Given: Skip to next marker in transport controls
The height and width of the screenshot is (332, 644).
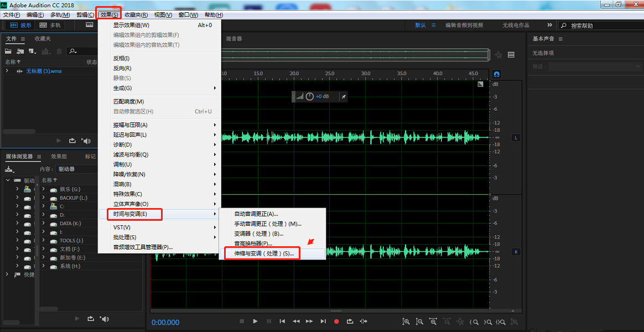Looking at the screenshot, I should coord(323,321).
